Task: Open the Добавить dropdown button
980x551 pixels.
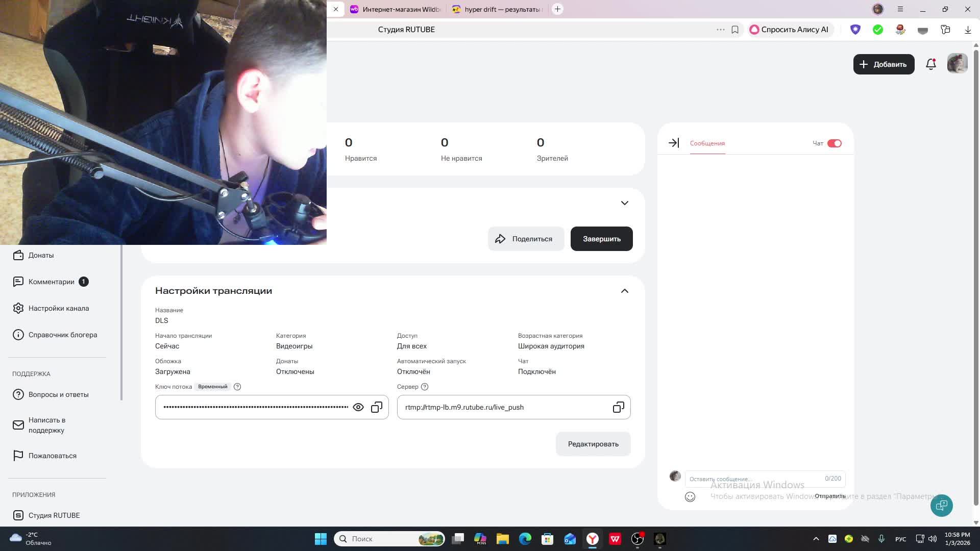Action: (x=884, y=64)
